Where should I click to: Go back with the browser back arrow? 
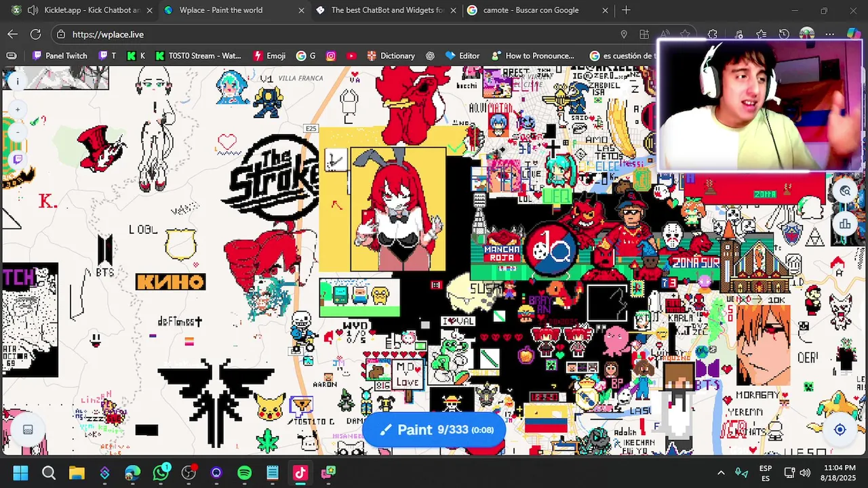pos(13,34)
